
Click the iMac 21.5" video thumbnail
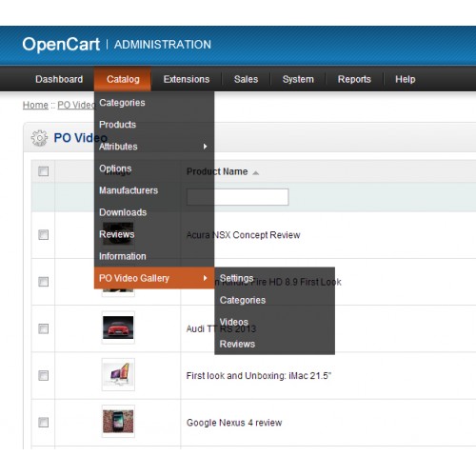(x=118, y=374)
